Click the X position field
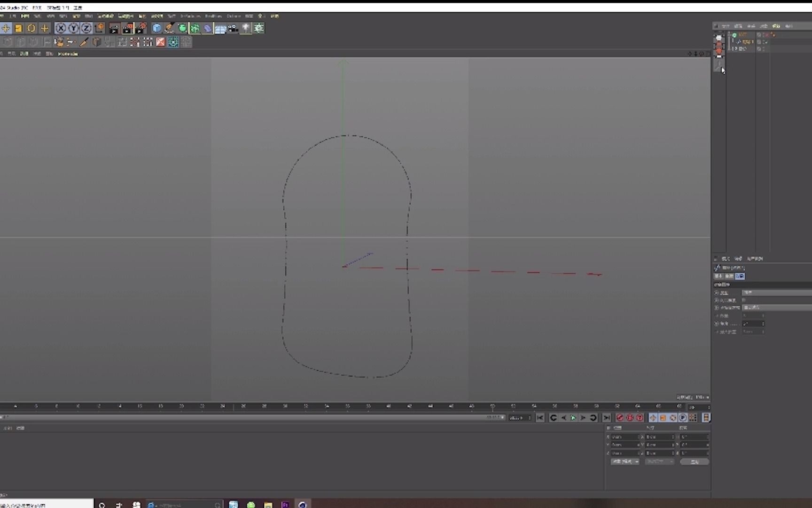 pyautogui.click(x=625, y=437)
